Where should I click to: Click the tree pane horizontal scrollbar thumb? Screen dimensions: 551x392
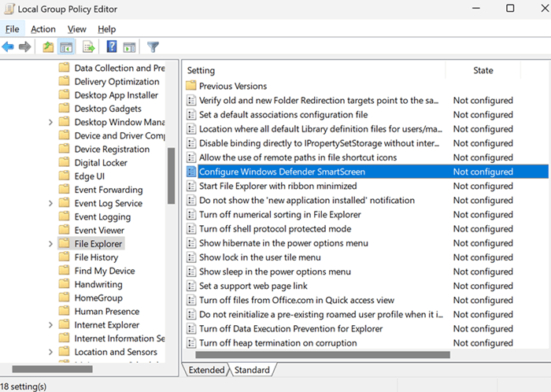tap(53, 369)
